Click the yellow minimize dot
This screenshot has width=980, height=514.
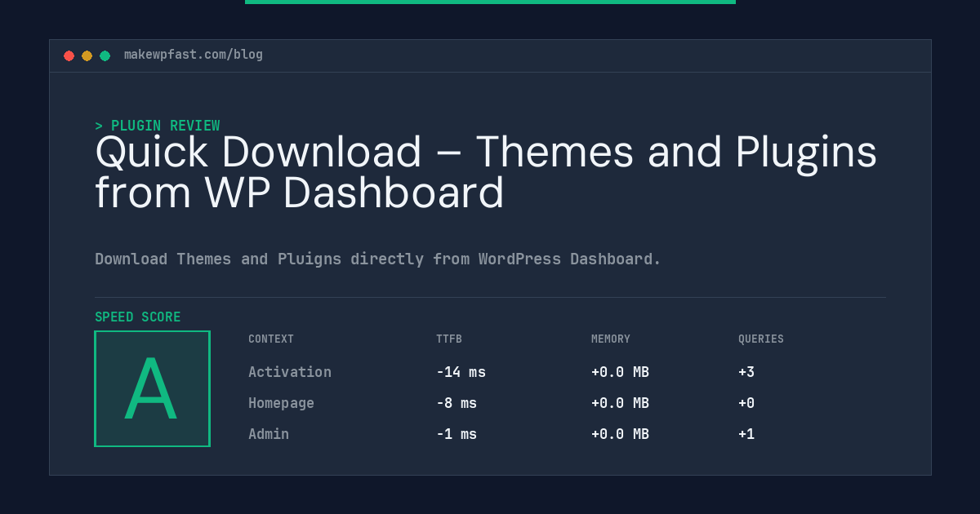pyautogui.click(x=87, y=55)
